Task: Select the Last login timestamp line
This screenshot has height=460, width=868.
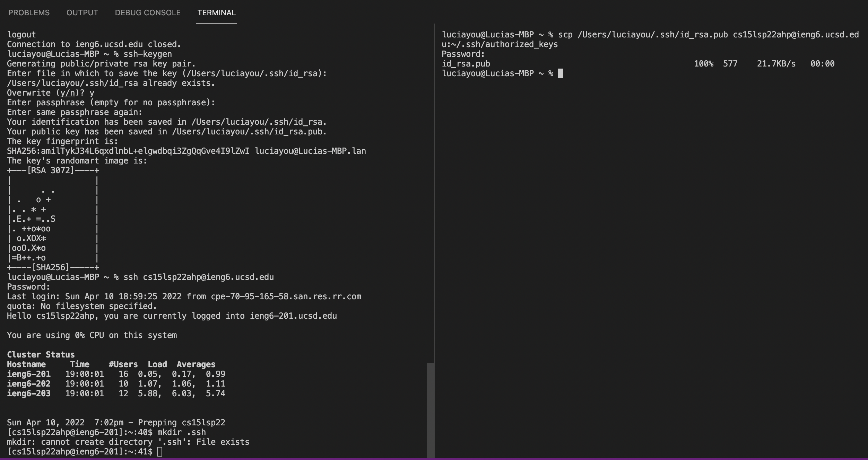Action: (x=184, y=296)
